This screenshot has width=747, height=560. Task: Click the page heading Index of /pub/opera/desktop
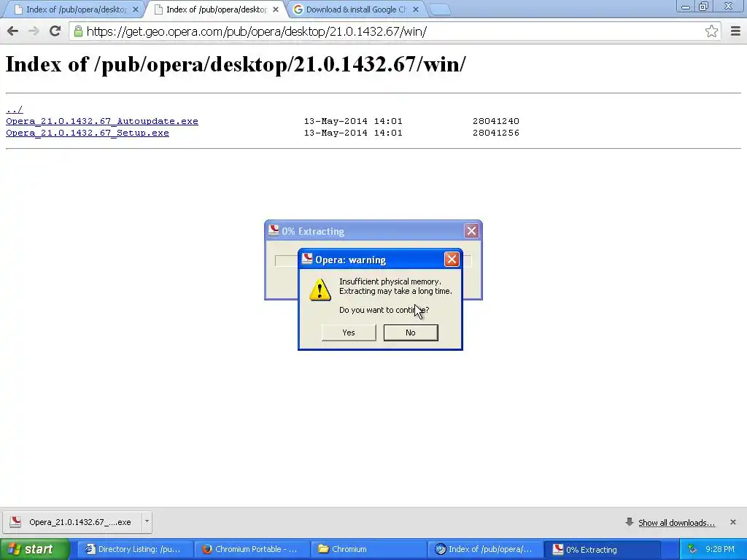pyautogui.click(x=236, y=64)
